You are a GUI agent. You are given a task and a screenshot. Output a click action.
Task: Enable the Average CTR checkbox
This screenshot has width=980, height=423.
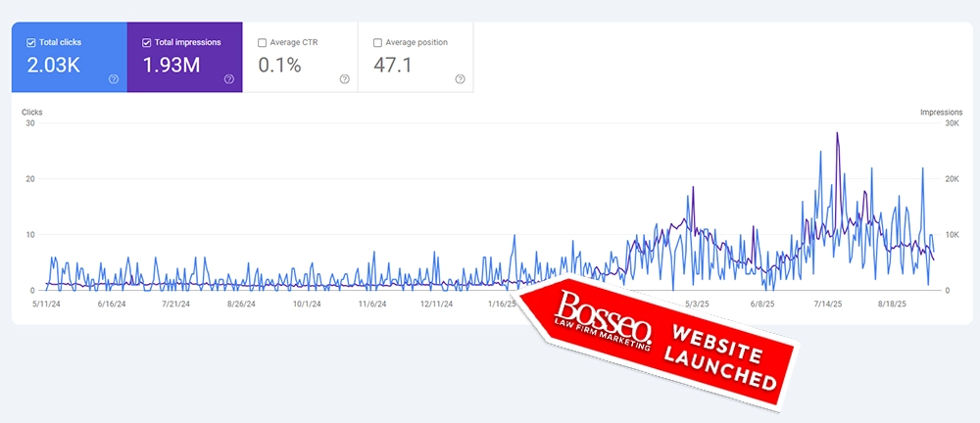(x=262, y=43)
